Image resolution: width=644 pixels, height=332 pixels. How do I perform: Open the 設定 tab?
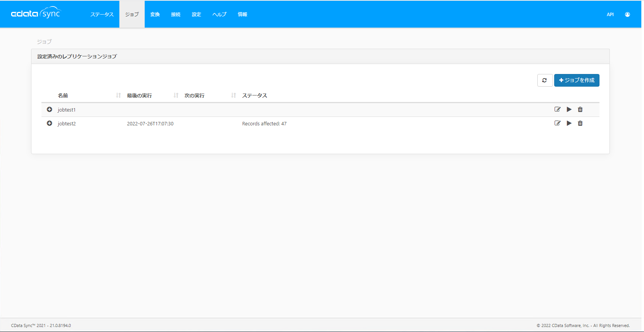pyautogui.click(x=197, y=15)
